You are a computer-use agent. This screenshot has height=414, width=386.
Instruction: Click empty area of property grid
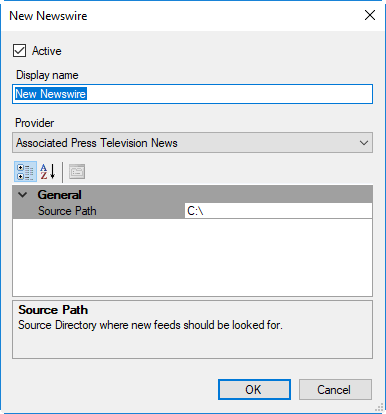pyautogui.click(x=192, y=257)
